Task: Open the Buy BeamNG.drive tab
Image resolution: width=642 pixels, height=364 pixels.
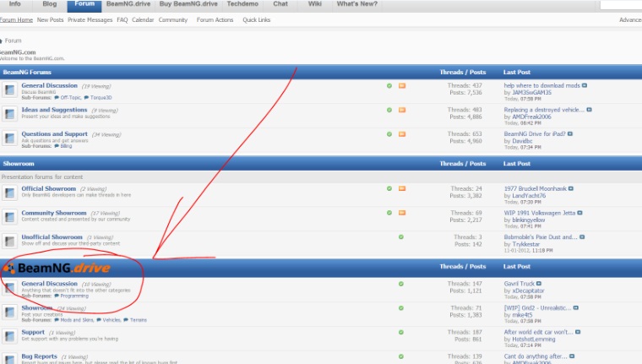Action: (x=188, y=4)
